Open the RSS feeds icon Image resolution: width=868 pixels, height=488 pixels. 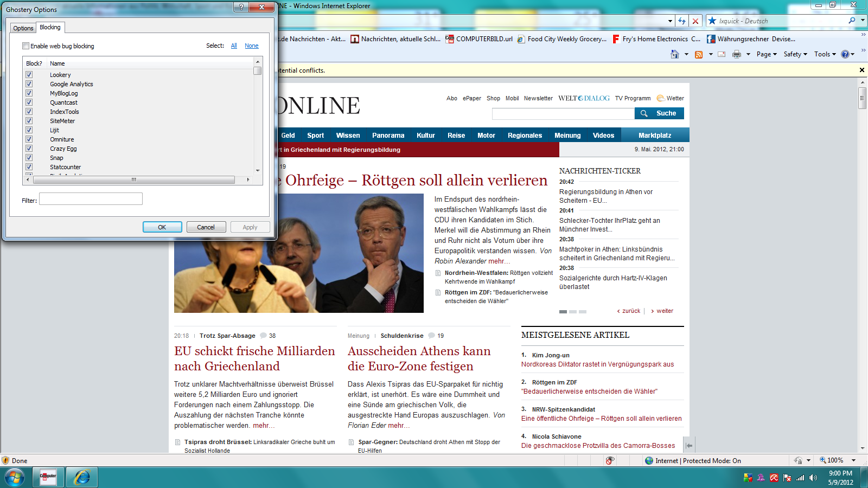[699, 54]
